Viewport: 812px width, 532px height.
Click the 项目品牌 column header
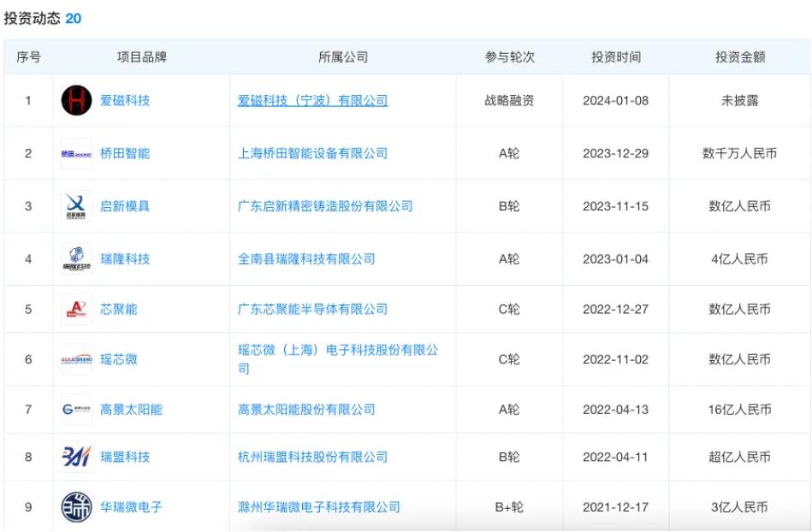[x=142, y=57]
